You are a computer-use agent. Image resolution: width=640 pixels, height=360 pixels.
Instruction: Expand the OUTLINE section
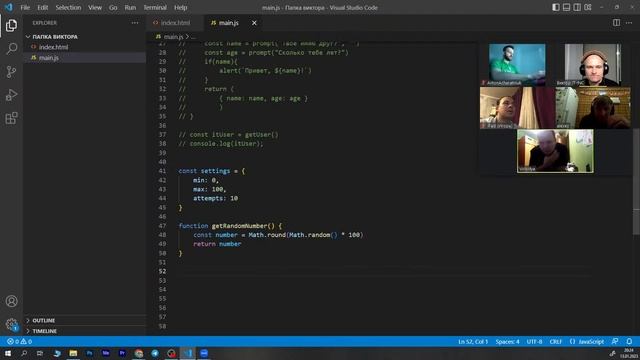coord(84,320)
